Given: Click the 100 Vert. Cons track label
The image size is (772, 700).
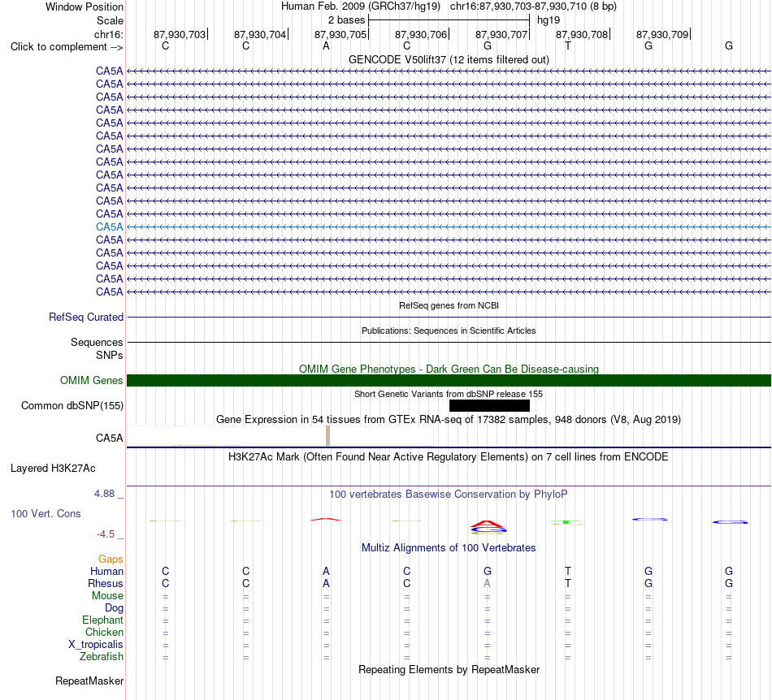Looking at the screenshot, I should pos(46,513).
